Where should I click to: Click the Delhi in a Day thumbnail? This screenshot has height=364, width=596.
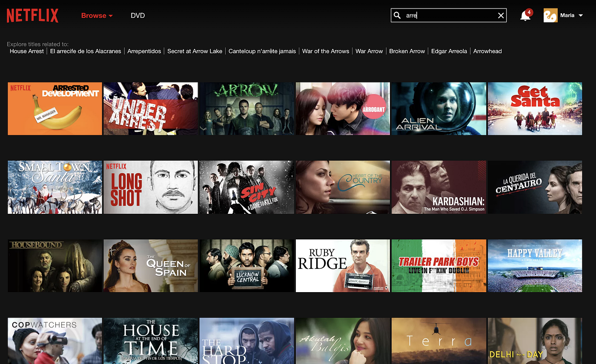pyautogui.click(x=535, y=341)
